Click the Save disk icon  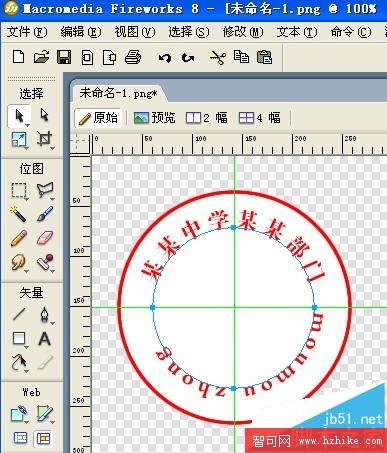pyautogui.click(x=64, y=57)
